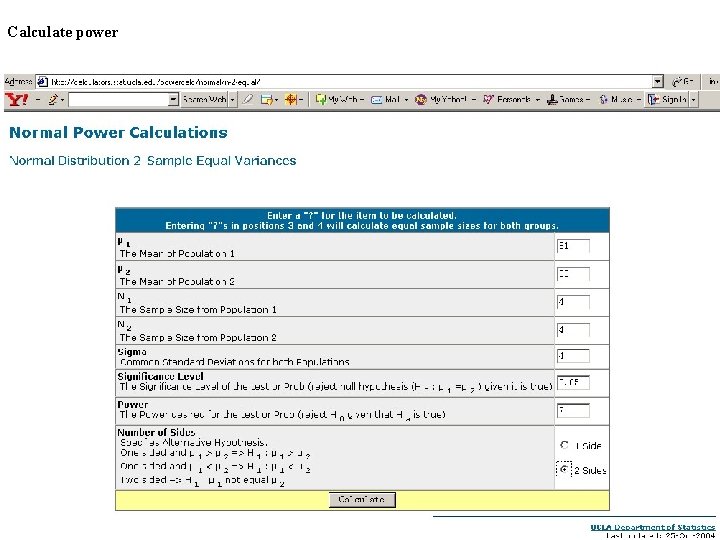Click the Normal Distribution 2 Sample Equal Variances text
The image size is (720, 540).
[153, 161]
